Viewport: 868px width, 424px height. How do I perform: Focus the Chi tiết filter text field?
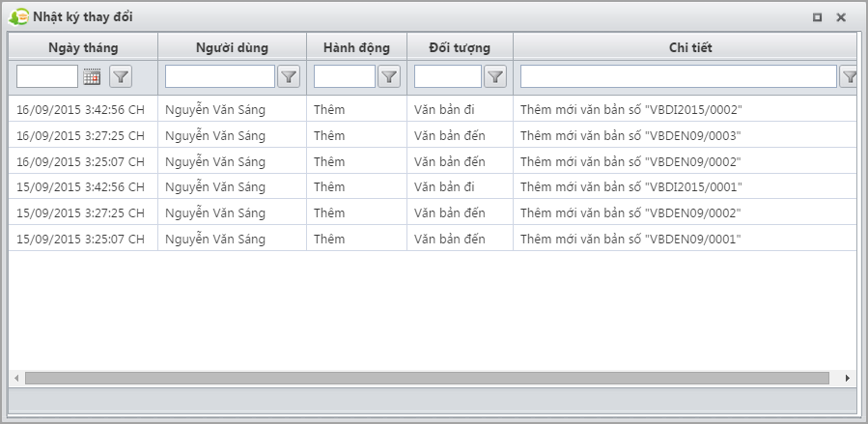pos(678,77)
